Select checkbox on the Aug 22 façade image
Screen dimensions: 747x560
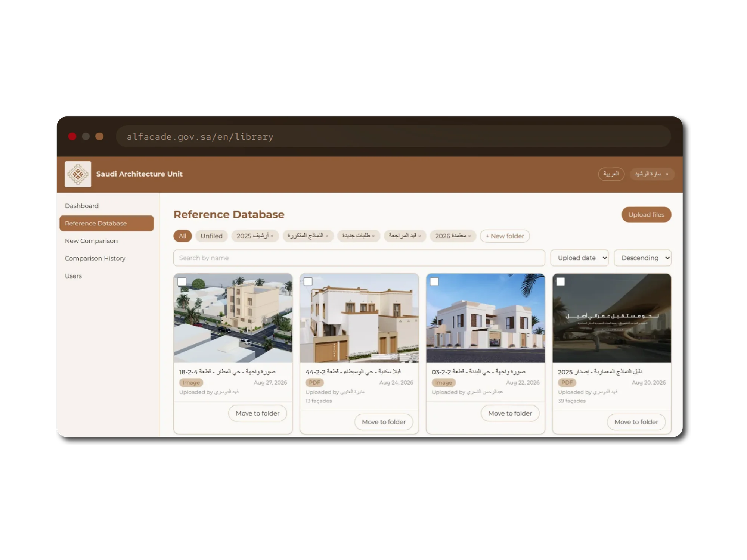(x=434, y=281)
